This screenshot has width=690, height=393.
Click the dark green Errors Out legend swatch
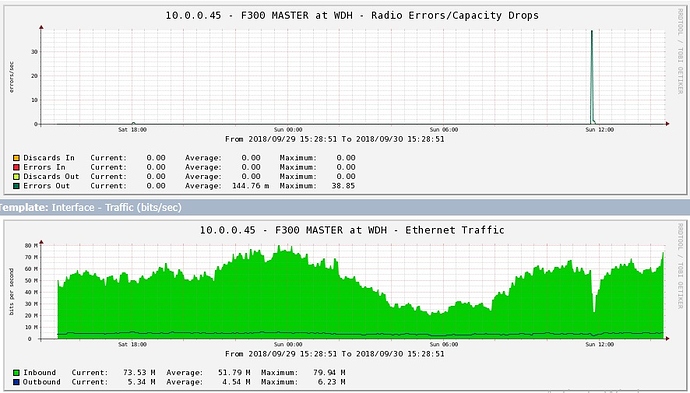[x=16, y=186]
